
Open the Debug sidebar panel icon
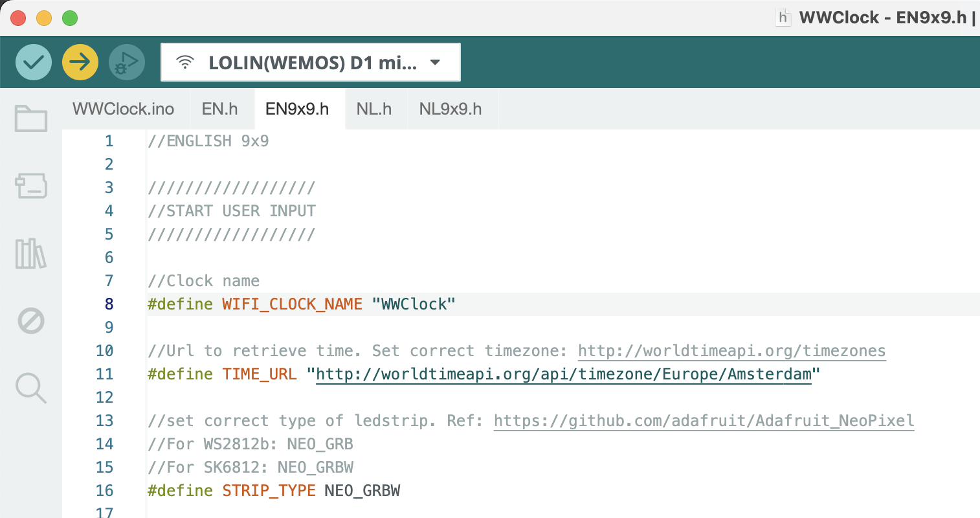coord(31,321)
